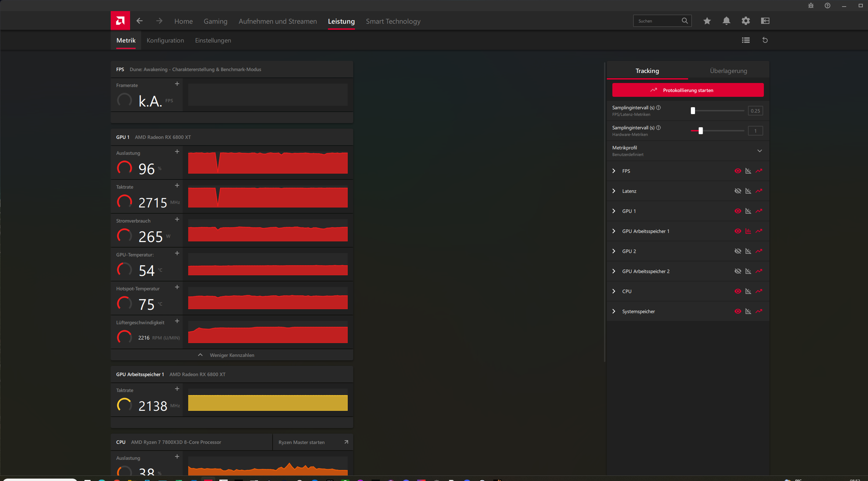Expand the GPU 1 tracking section
Screen dimensions: 868x481
[x=614, y=211]
